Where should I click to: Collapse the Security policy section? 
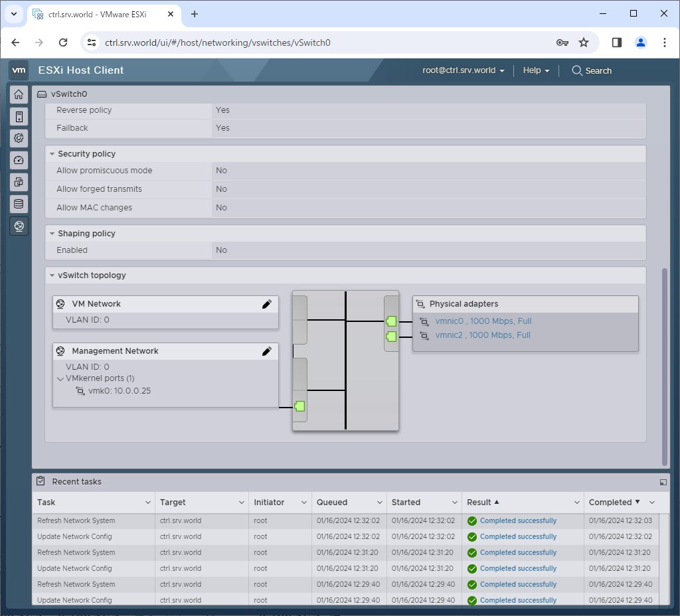pyautogui.click(x=52, y=154)
